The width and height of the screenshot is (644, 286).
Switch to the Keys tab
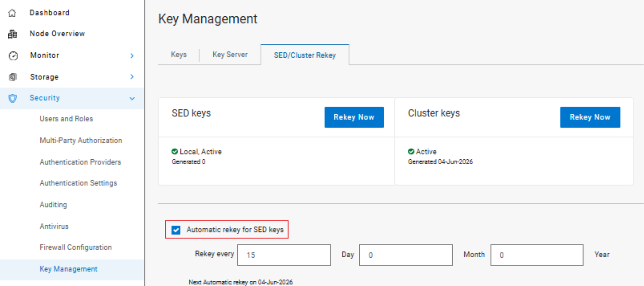click(x=179, y=55)
